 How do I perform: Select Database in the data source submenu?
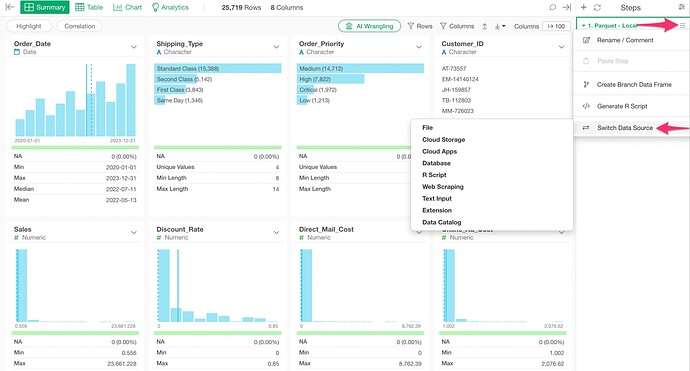tap(436, 163)
